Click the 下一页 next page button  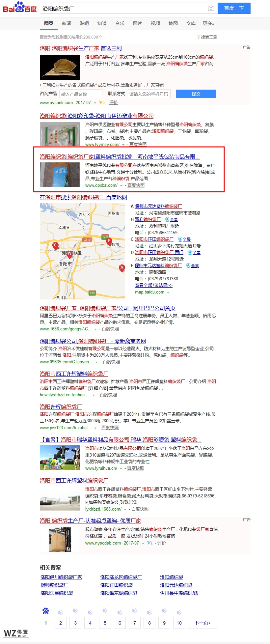tap(202, 623)
